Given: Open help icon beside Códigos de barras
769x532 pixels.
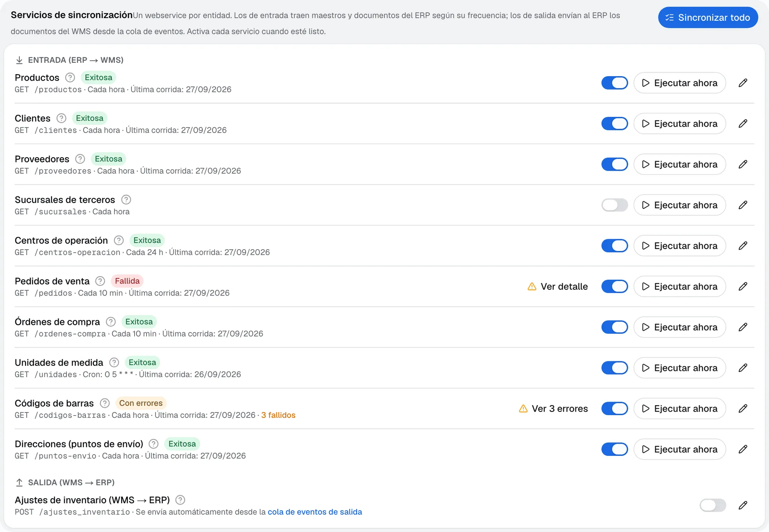Looking at the screenshot, I should [105, 403].
